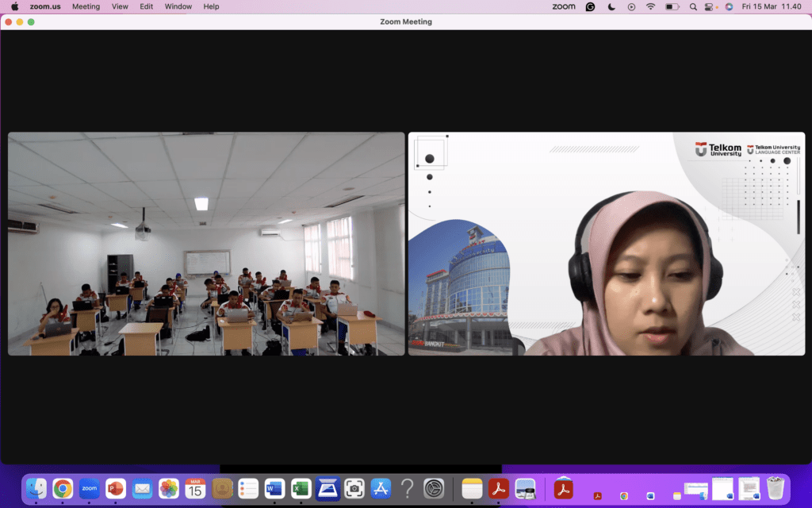Toggle Wi-Fi from the menu bar
This screenshot has height=508, width=812.
[651, 6]
